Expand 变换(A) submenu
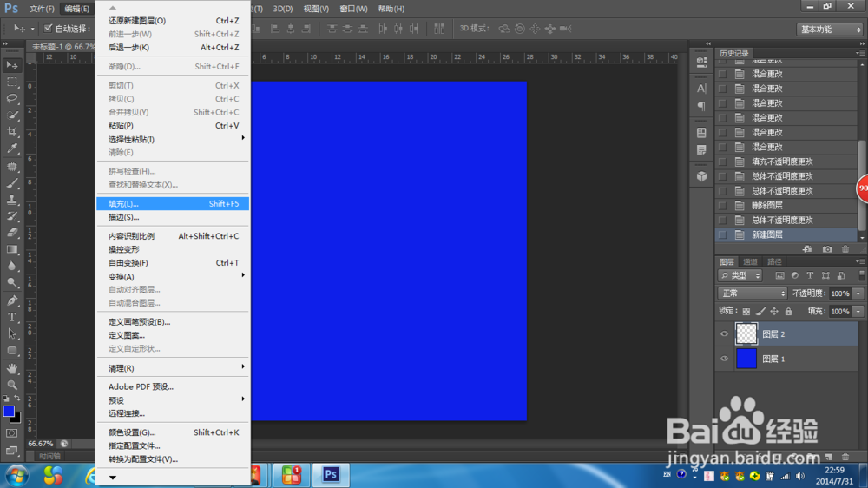 173,276
